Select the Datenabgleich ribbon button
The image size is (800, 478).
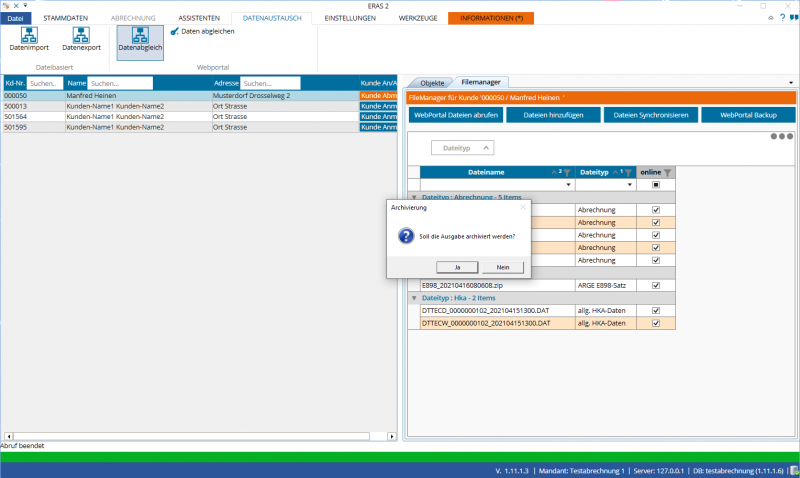(x=140, y=42)
